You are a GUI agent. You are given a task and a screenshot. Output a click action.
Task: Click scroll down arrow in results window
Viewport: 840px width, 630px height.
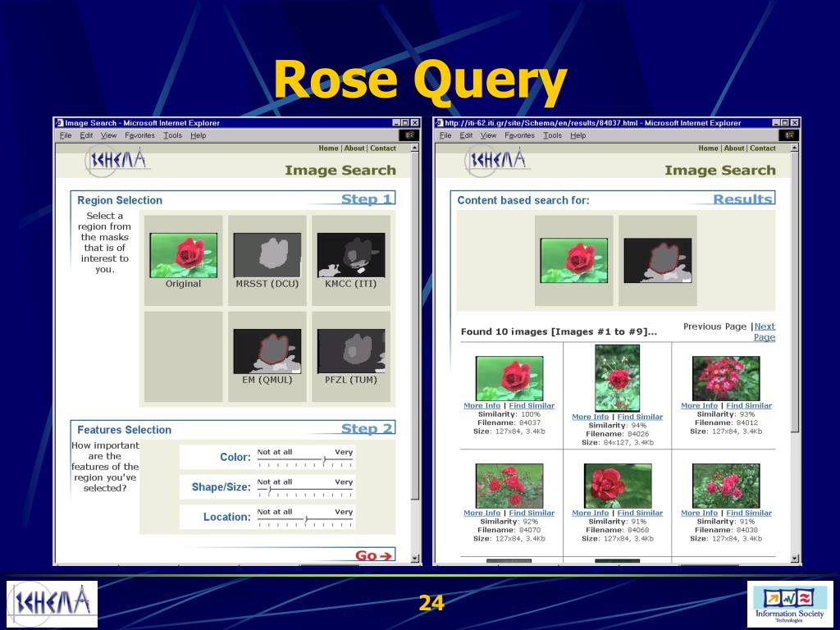[794, 558]
